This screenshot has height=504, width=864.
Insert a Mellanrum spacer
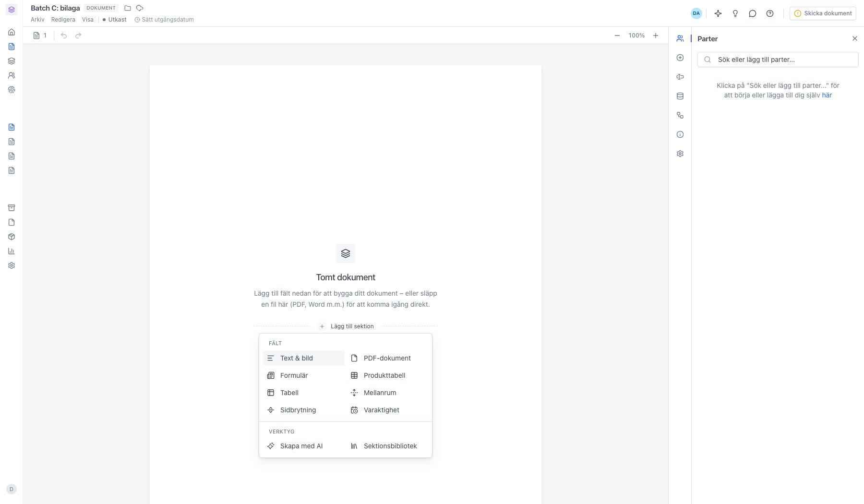387,393
